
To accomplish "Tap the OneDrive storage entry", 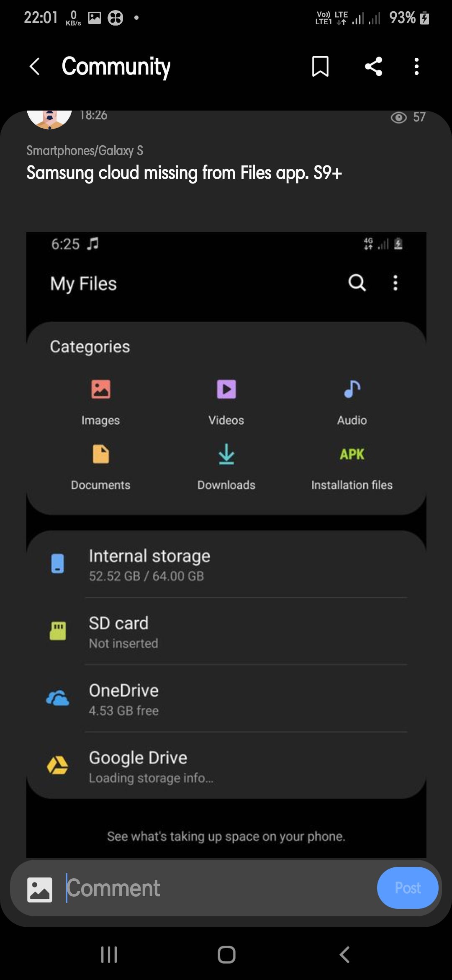I will [x=226, y=699].
